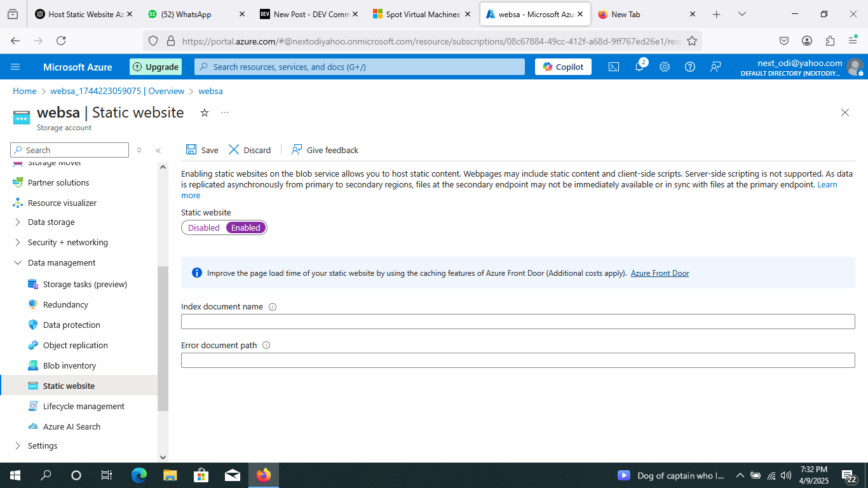Switch to the New Post DEV Community tab

click(308, 14)
